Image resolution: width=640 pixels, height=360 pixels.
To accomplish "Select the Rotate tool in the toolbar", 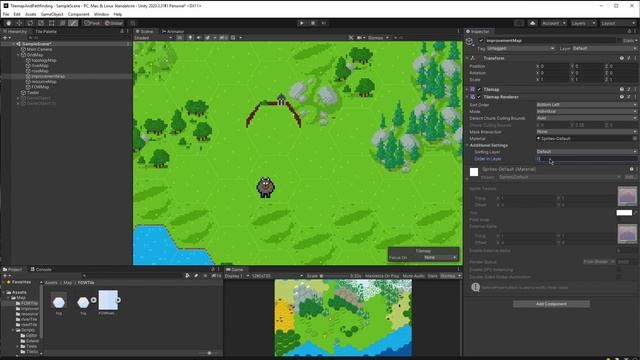I will click(x=30, y=23).
